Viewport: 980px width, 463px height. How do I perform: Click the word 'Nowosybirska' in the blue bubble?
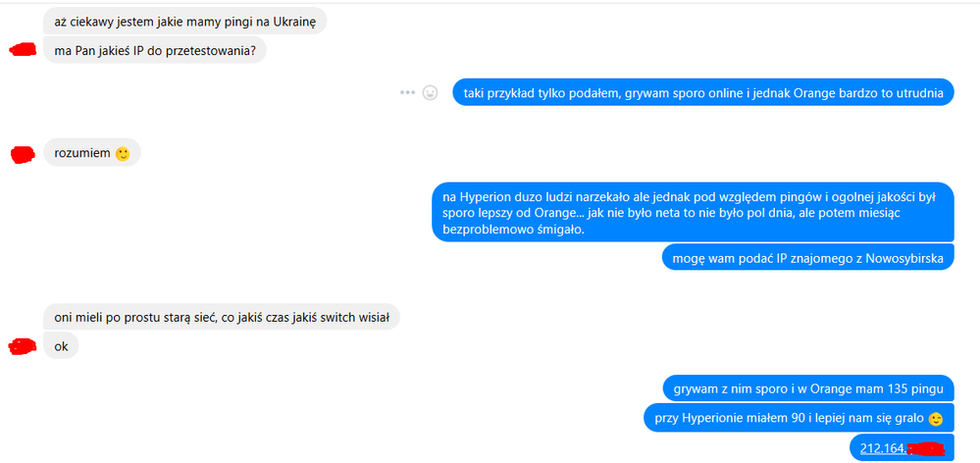tap(903, 259)
